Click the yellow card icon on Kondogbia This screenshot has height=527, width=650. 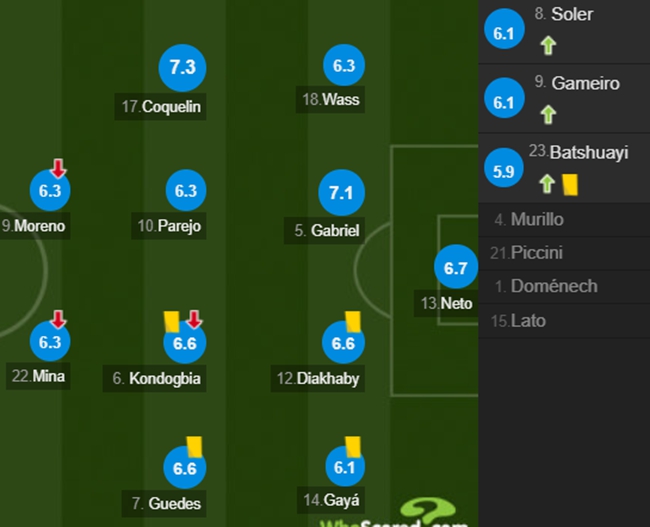(172, 322)
